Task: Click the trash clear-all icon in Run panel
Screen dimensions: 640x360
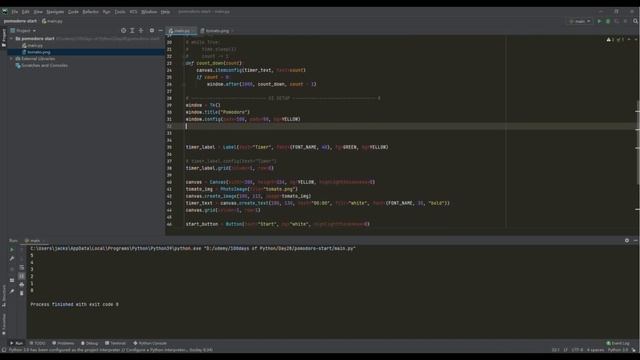Action: point(22,293)
